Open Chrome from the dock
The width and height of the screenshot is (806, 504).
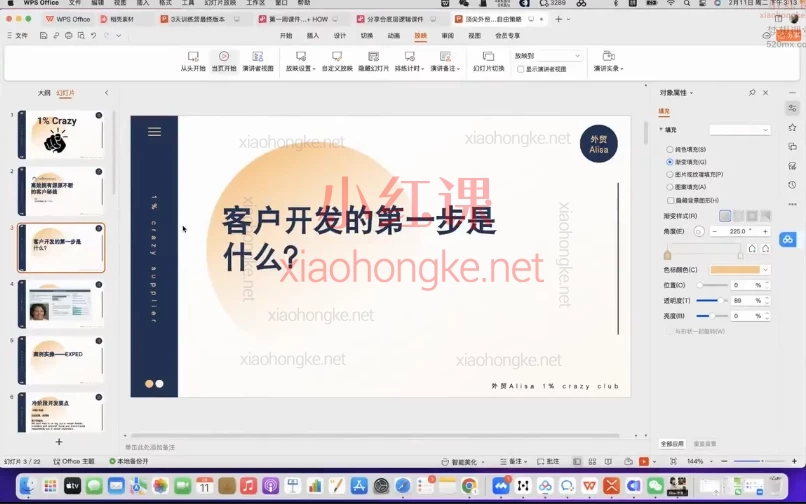pos(468,485)
